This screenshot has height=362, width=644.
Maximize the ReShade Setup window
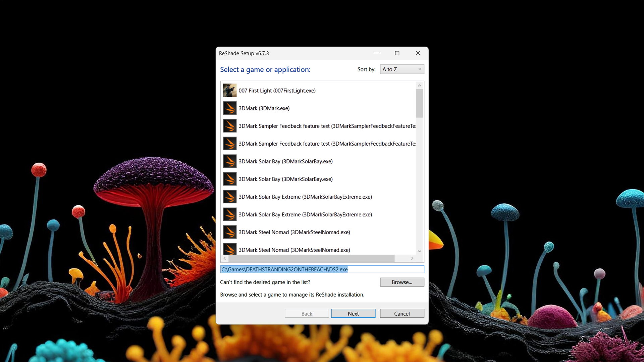397,53
